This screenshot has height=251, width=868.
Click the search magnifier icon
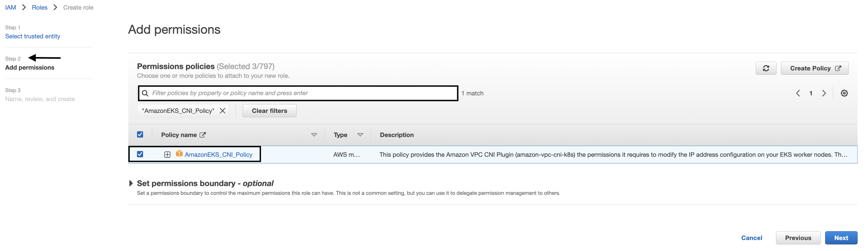tap(145, 93)
